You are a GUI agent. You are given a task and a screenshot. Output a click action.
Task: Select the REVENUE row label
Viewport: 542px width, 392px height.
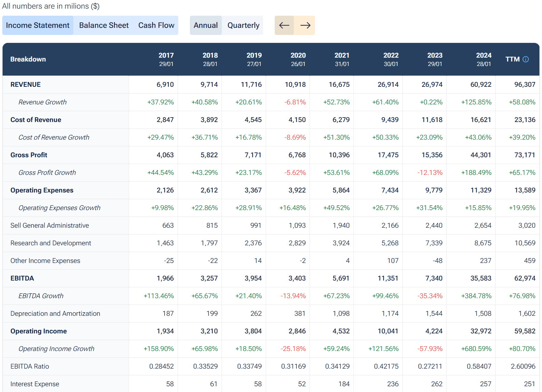(26, 85)
